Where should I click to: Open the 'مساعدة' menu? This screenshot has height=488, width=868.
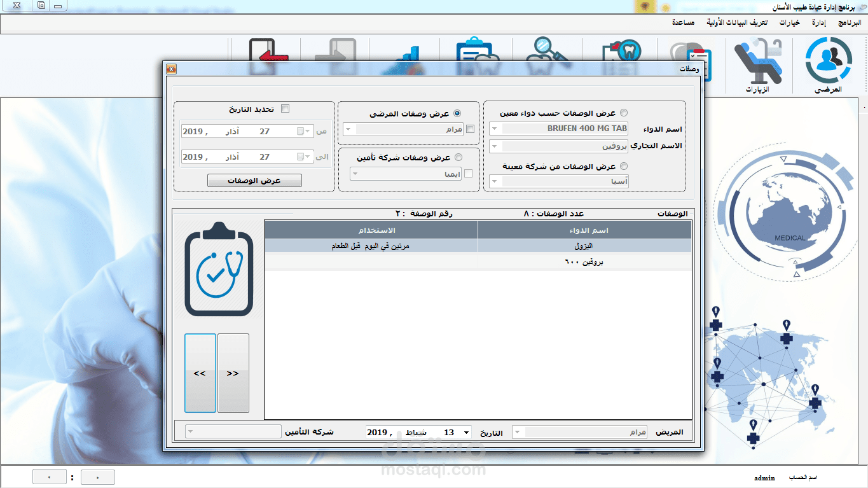(684, 23)
